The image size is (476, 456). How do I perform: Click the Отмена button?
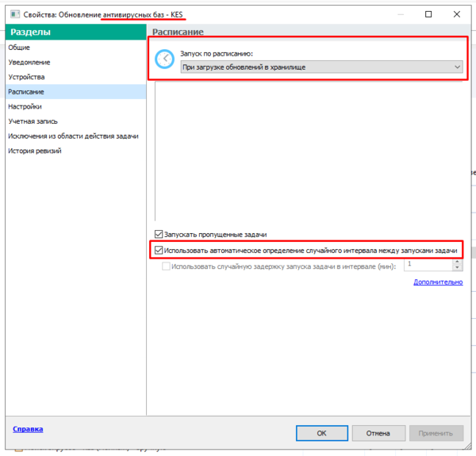tap(378, 433)
